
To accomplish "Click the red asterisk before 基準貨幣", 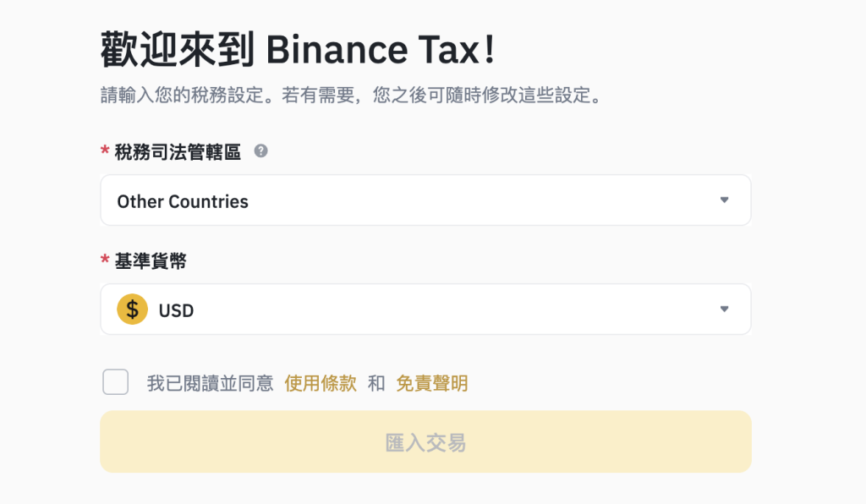I will tap(105, 260).
